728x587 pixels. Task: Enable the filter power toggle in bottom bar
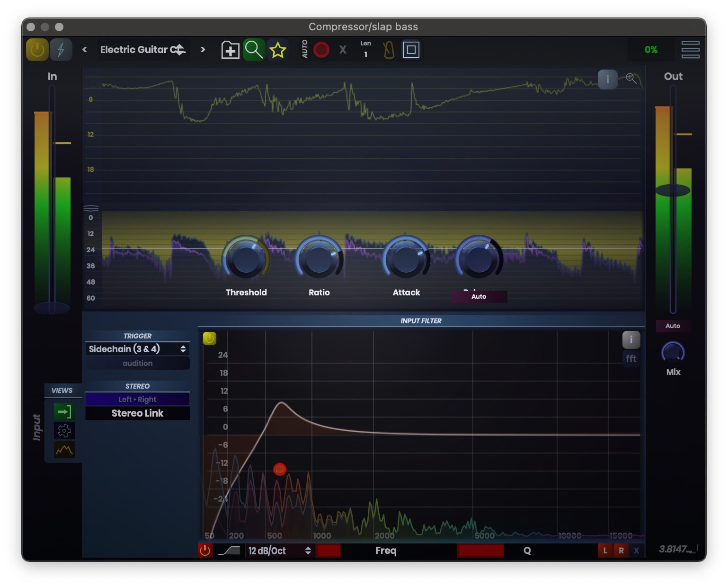204,551
